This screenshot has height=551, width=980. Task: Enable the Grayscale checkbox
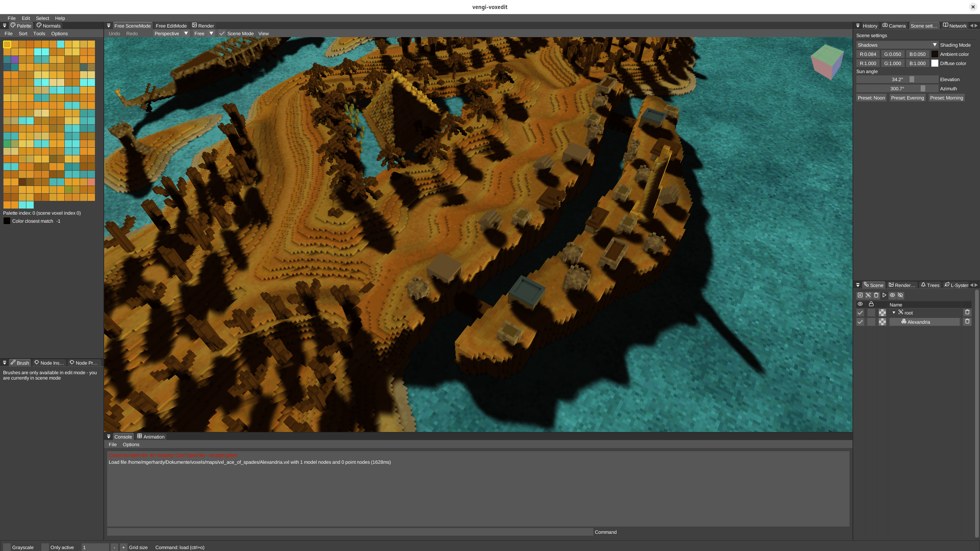pyautogui.click(x=7, y=547)
